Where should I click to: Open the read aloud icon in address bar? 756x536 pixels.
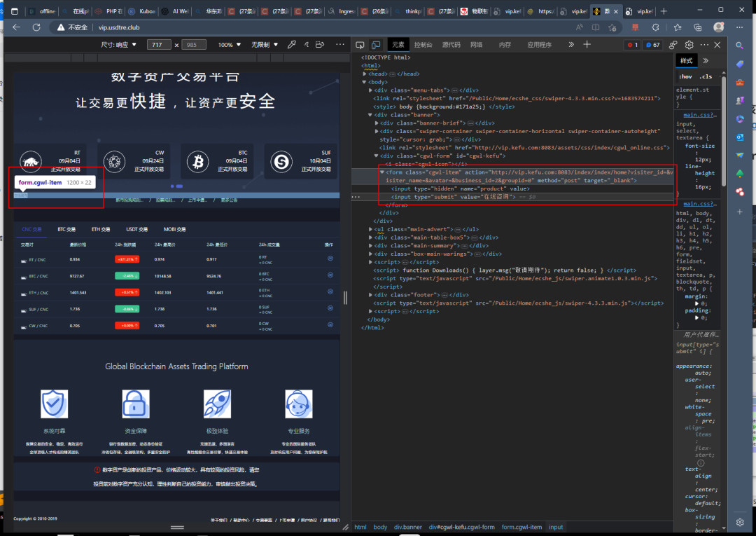pyautogui.click(x=580, y=27)
